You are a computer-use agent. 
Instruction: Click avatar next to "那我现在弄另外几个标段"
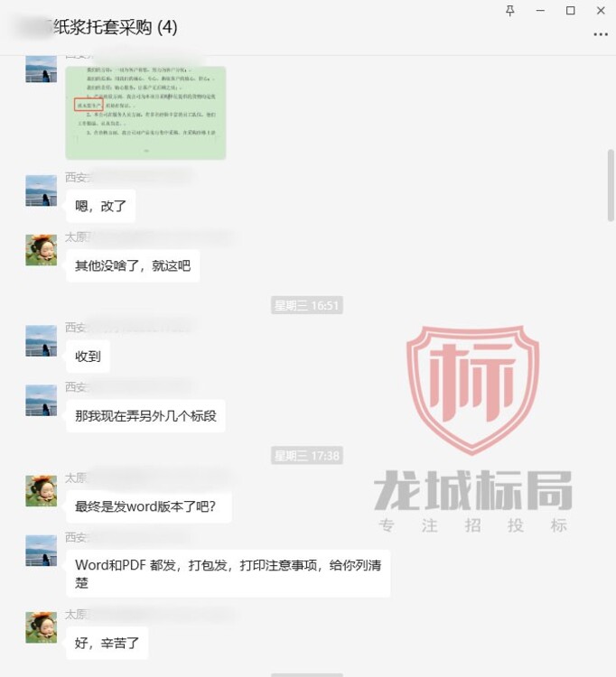point(41,400)
